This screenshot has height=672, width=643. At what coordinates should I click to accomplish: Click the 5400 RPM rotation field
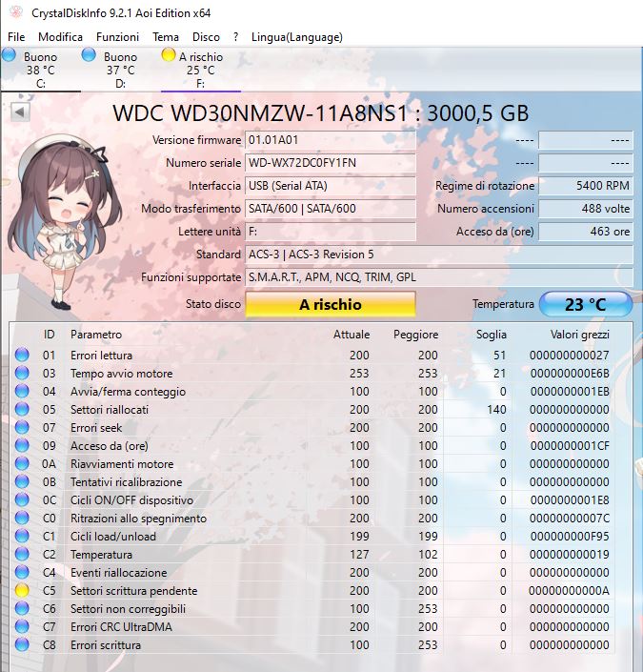coord(586,186)
